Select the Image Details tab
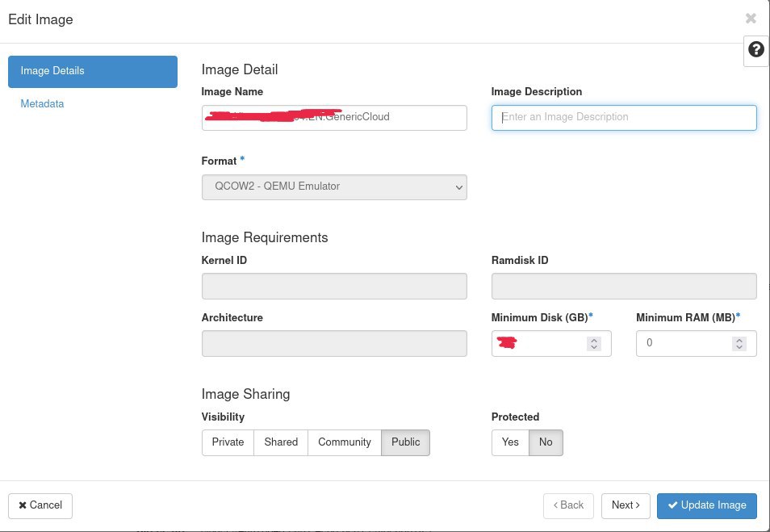Screen dimensions: 770x532 [x=93, y=71]
